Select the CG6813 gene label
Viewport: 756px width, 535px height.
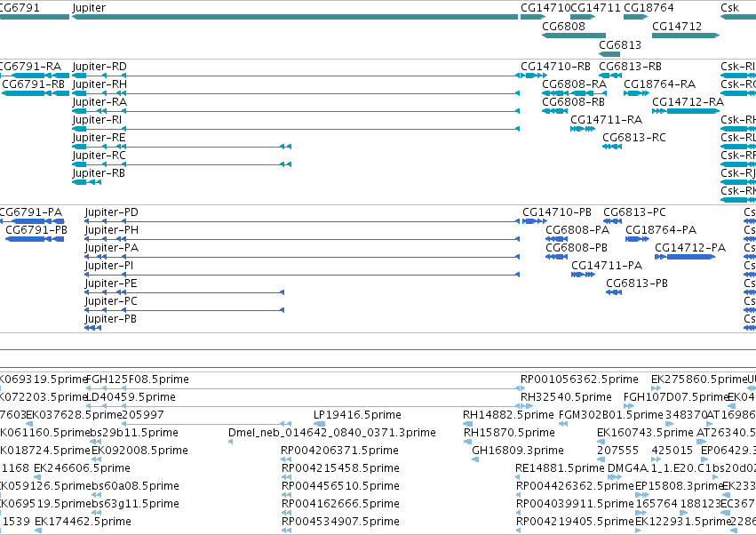(620, 44)
